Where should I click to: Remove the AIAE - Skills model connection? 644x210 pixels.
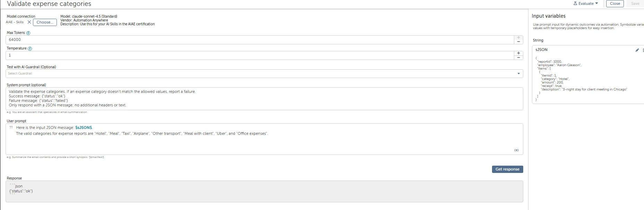tap(29, 22)
